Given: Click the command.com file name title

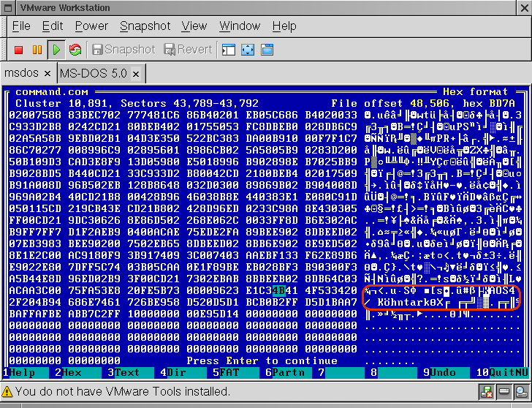Looking at the screenshot, I should pos(52,92).
